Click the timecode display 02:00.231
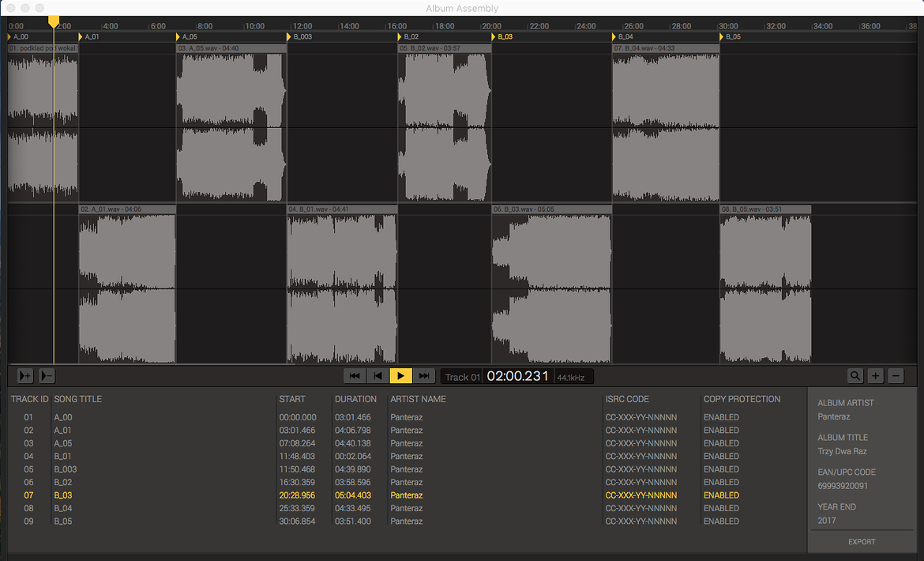The image size is (924, 561). 518,376
